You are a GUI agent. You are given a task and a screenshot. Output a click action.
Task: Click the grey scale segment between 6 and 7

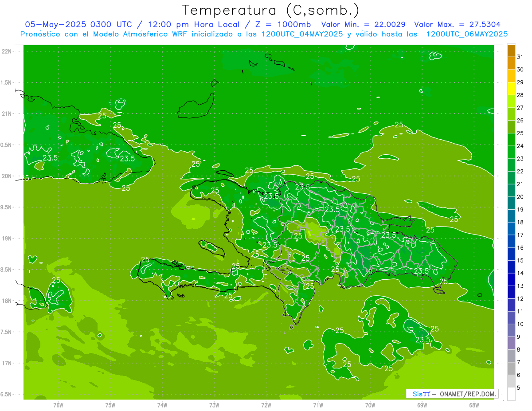click(x=511, y=368)
